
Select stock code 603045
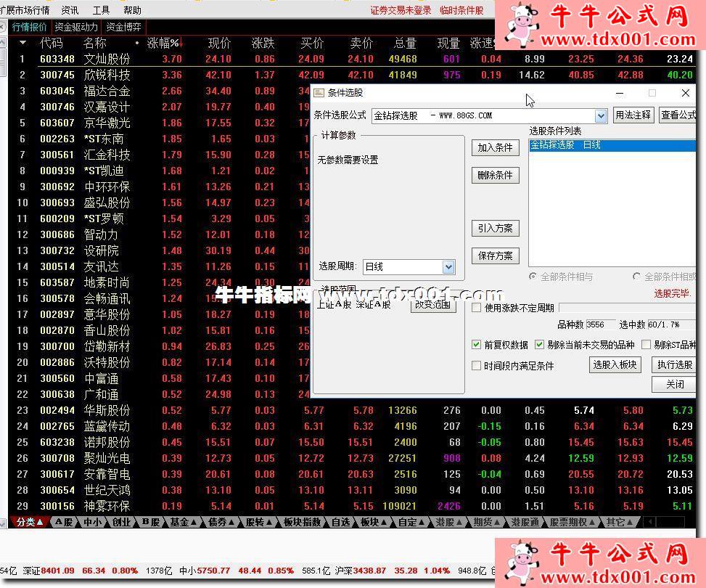57,91
